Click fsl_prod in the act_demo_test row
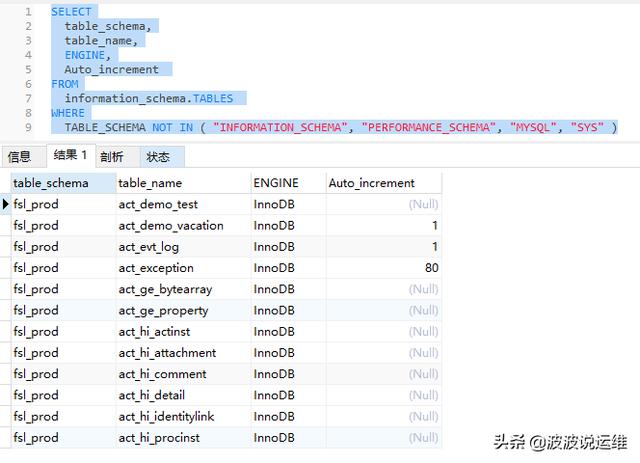This screenshot has width=640, height=463. 36,204
